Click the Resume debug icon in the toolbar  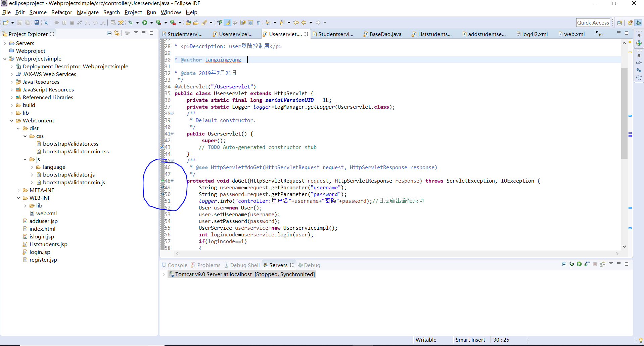[x=56, y=23]
